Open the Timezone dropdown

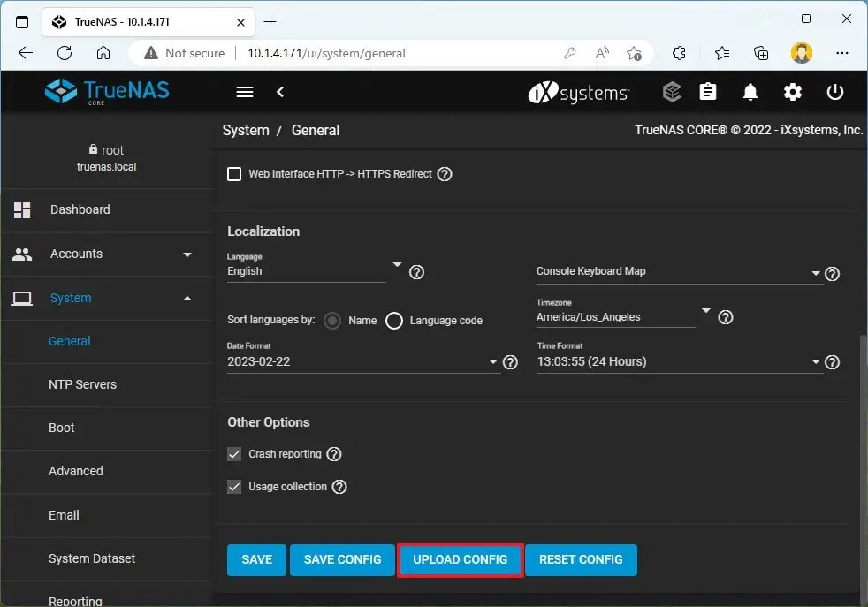point(705,311)
